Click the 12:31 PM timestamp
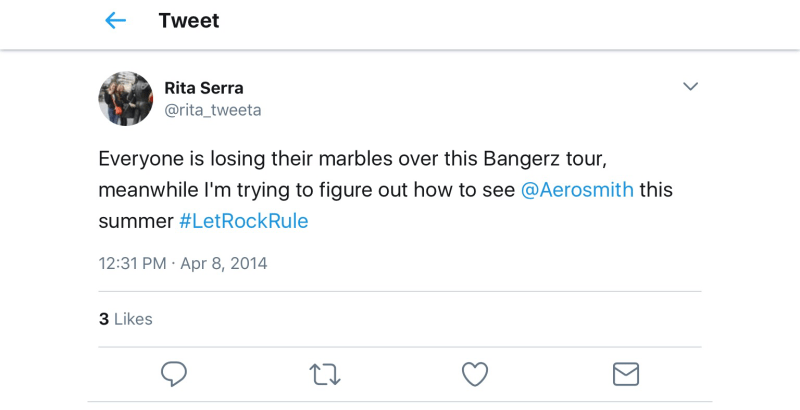The height and width of the screenshot is (410, 800). click(x=131, y=264)
